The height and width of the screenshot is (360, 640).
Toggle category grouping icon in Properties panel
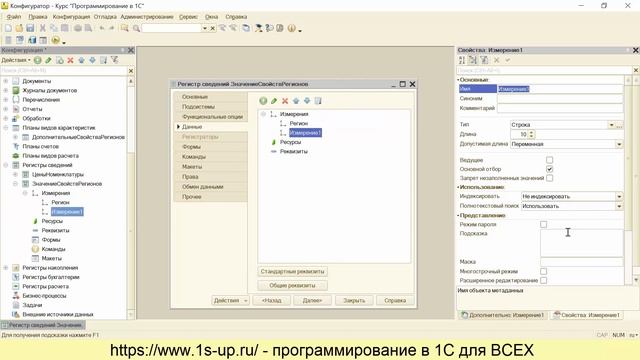point(473,60)
